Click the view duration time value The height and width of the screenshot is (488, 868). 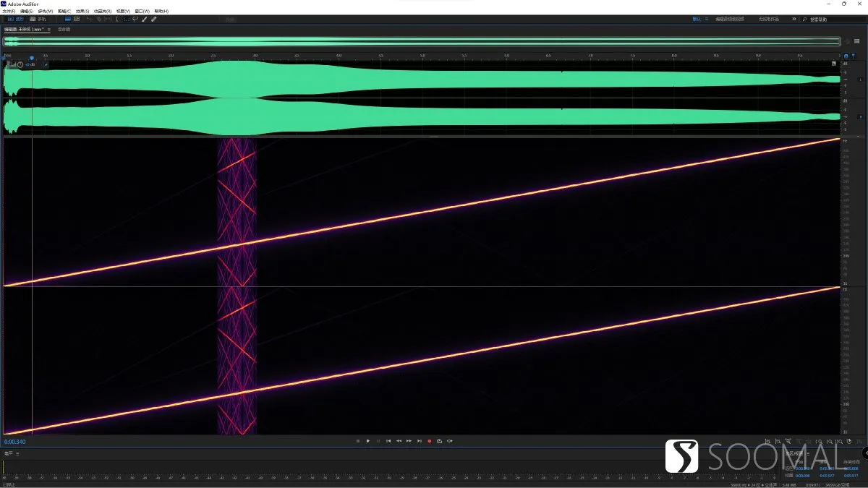pos(851,475)
